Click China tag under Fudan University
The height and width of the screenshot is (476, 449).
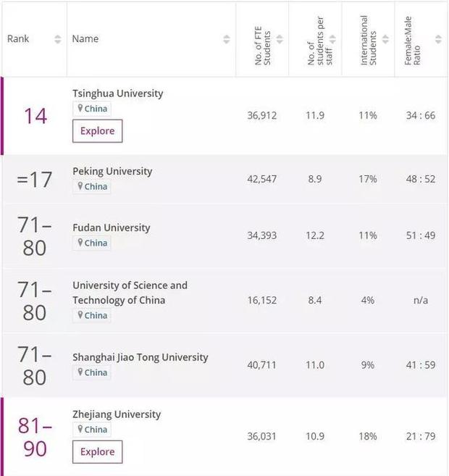(92, 243)
